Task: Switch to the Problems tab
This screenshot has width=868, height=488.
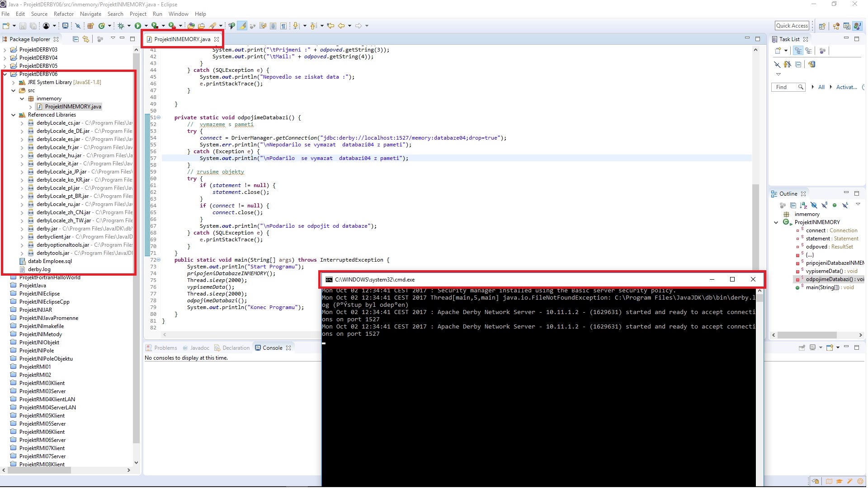Action: click(165, 347)
